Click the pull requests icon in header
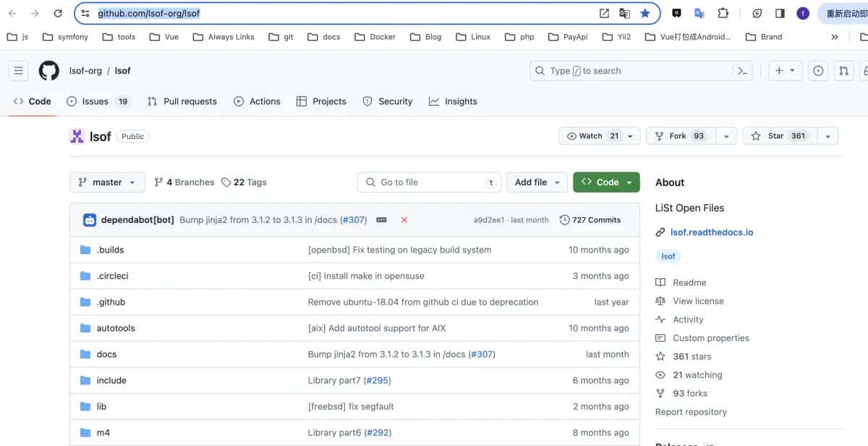The height and width of the screenshot is (446, 868). [843, 71]
